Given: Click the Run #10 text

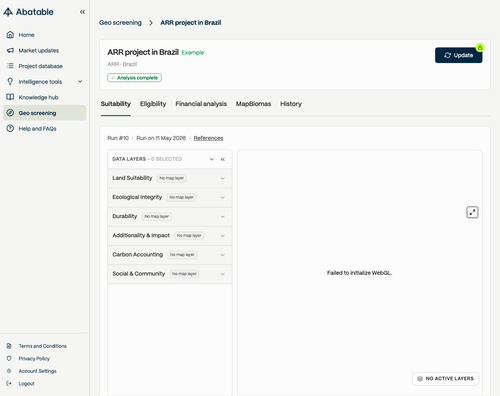Looking at the screenshot, I should (118, 138).
